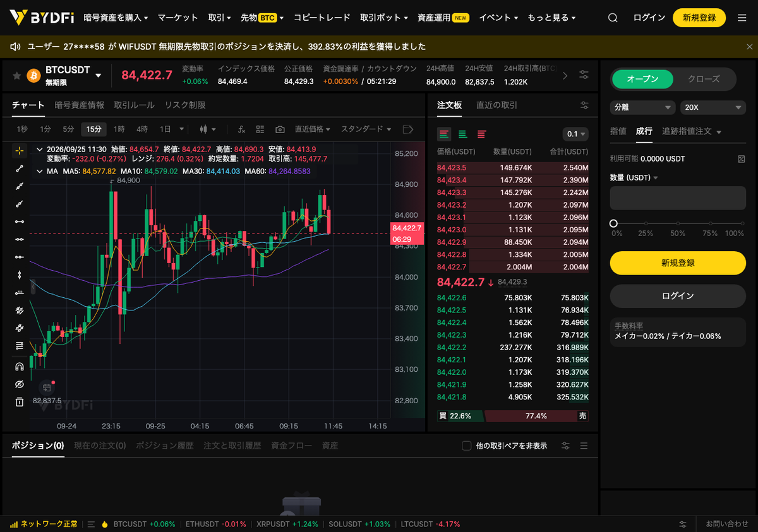Viewport: 758px width, 532px height.
Task: Click the chart tag/label icon beside スタンダード
Action: point(408,129)
